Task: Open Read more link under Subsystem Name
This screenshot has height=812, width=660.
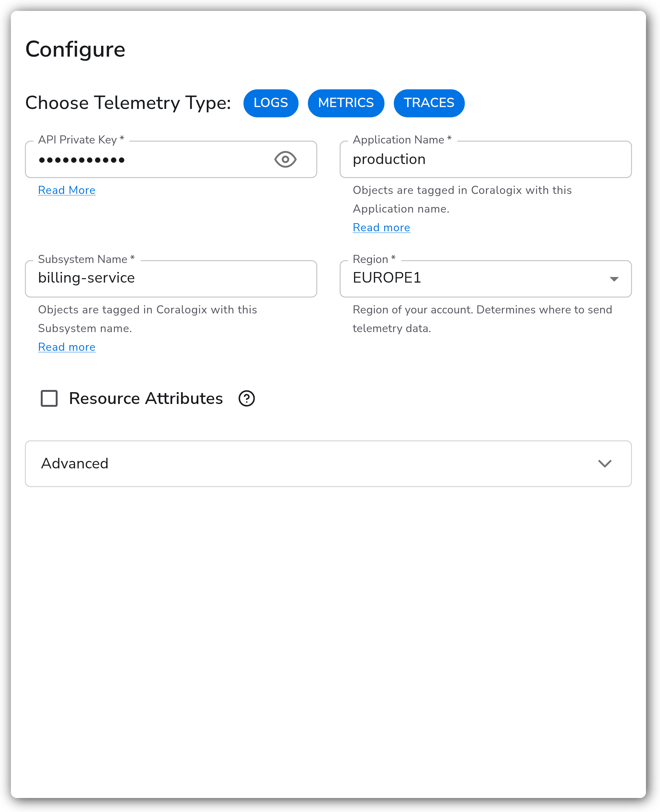Action: coord(67,347)
